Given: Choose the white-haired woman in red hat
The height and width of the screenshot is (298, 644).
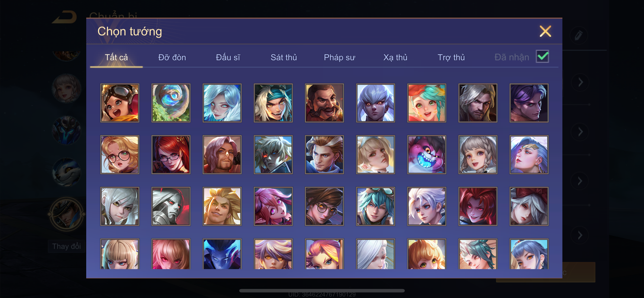Looking at the screenshot, I should coord(529,206).
